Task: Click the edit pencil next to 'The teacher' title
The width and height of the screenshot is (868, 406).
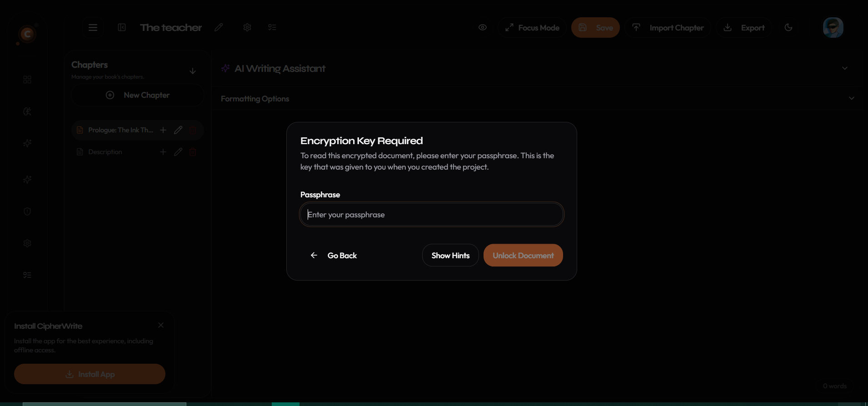Action: [219, 27]
